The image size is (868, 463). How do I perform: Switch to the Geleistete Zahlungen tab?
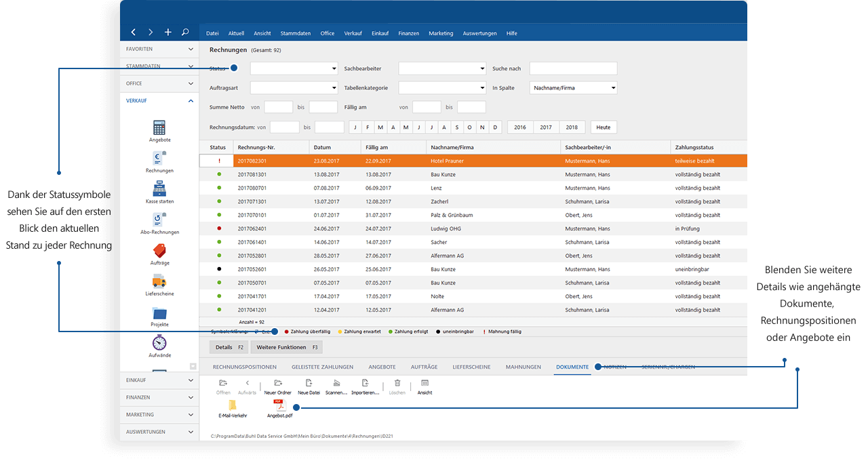322,367
